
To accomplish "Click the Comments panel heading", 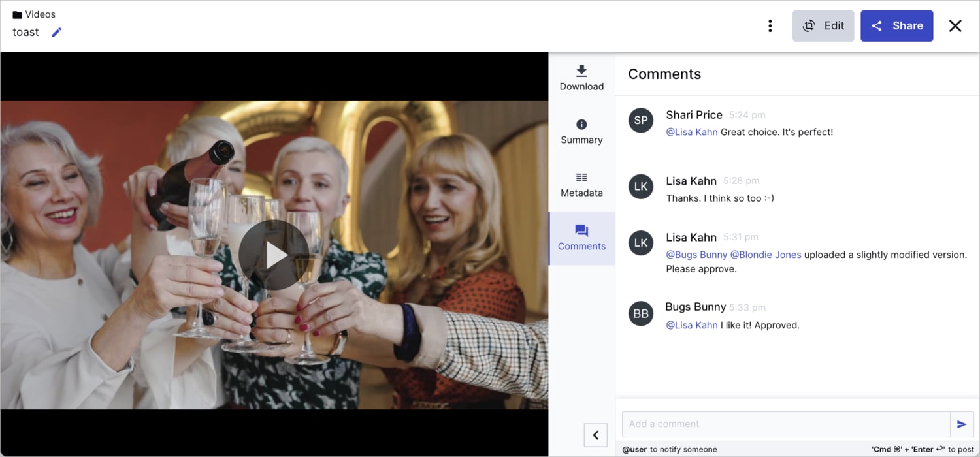I will [x=664, y=74].
